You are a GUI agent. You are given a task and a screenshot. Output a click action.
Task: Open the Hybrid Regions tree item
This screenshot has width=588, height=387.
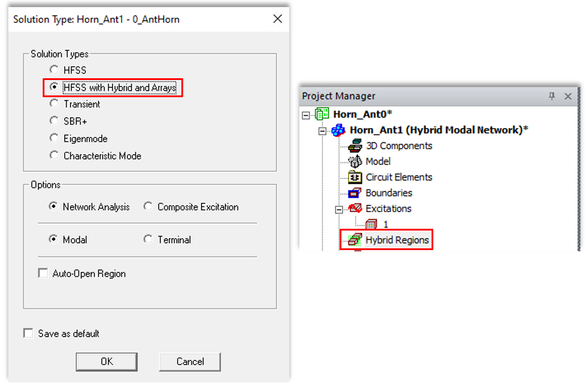pyautogui.click(x=397, y=240)
